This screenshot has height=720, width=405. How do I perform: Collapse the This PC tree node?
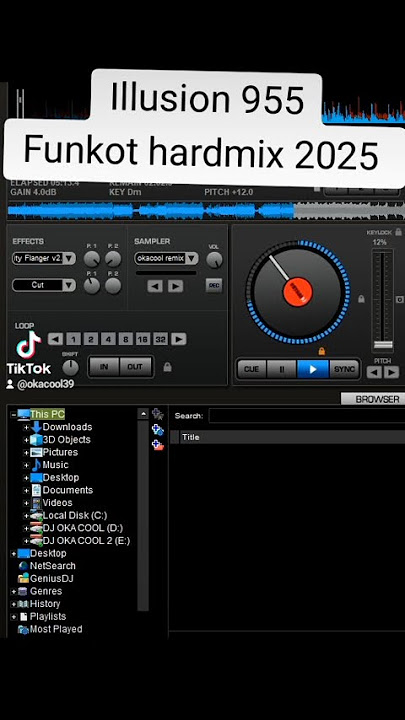click(13, 414)
